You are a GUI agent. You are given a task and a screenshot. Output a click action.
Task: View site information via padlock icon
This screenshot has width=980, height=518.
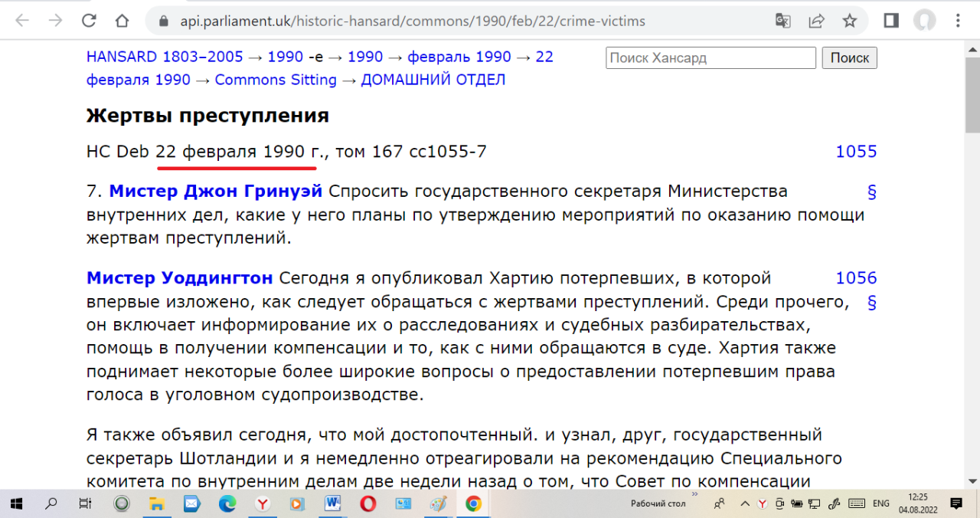pos(162,21)
